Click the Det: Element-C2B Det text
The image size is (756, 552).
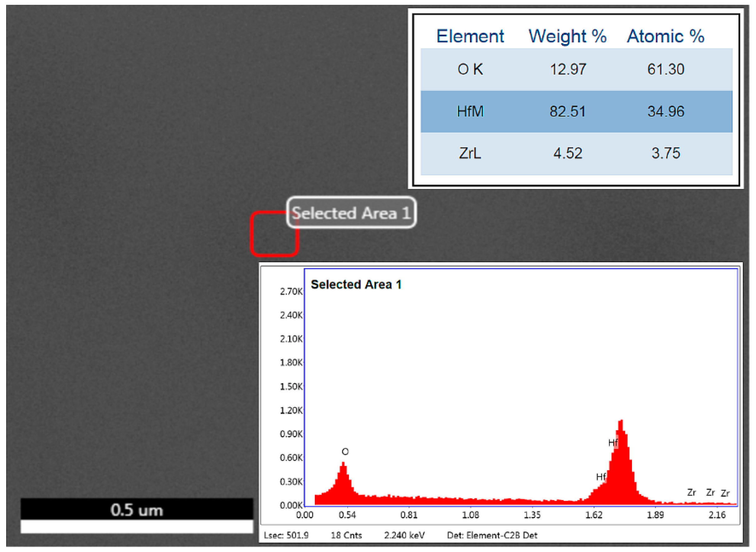[x=492, y=535]
